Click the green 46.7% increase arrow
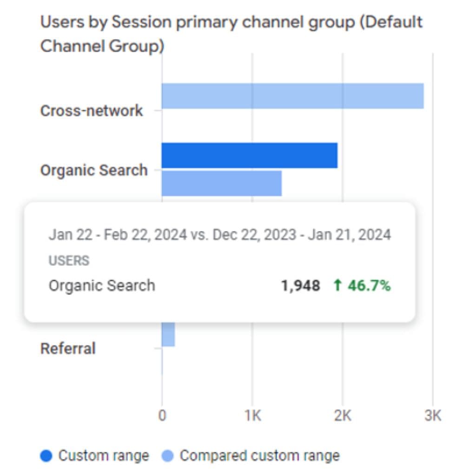 tap(337, 285)
